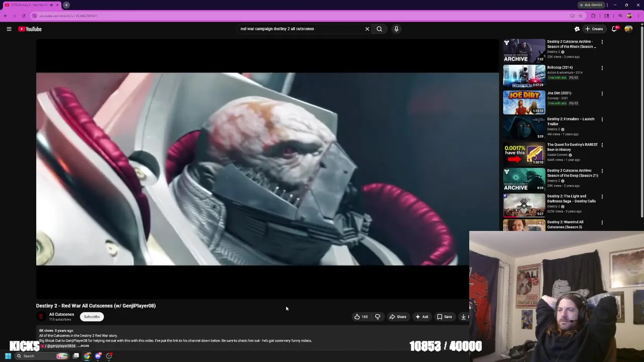Viewport: 644px width, 362px height.
Task: Share the video
Action: click(x=398, y=317)
